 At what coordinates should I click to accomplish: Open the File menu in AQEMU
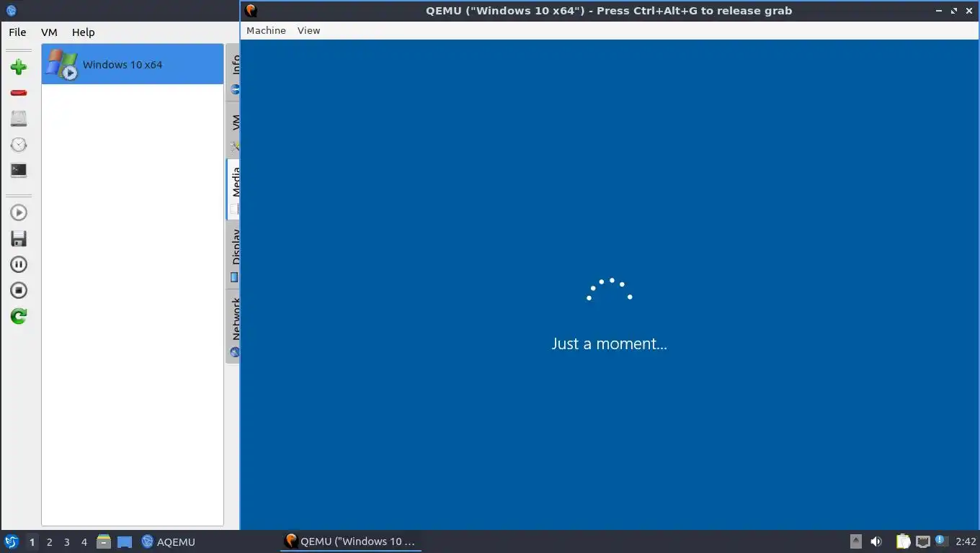[x=17, y=32]
